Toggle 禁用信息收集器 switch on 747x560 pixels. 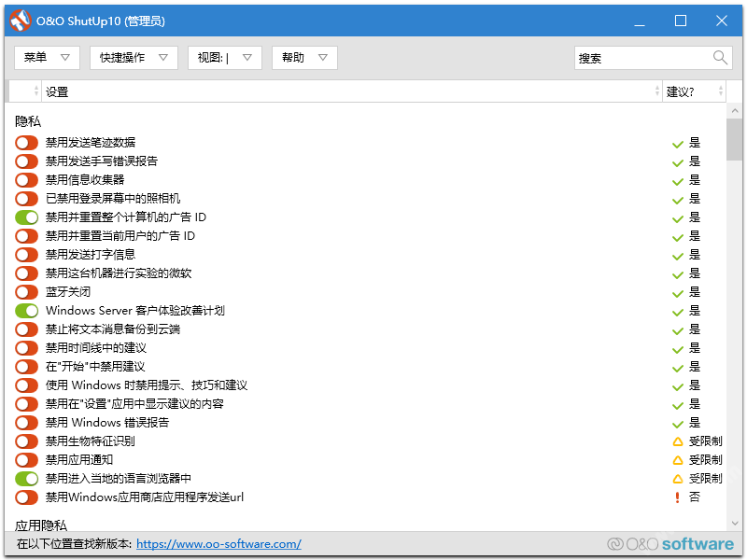pyautogui.click(x=26, y=180)
